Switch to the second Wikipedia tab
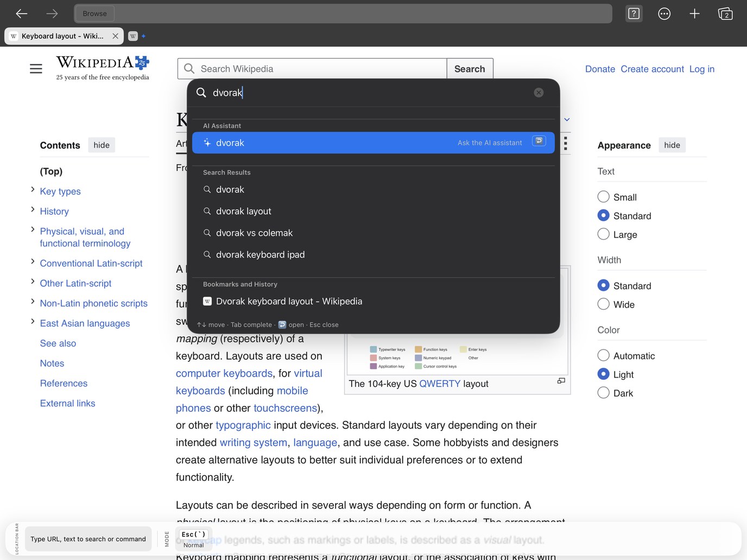Screen dimensions: 747x560 (133, 36)
